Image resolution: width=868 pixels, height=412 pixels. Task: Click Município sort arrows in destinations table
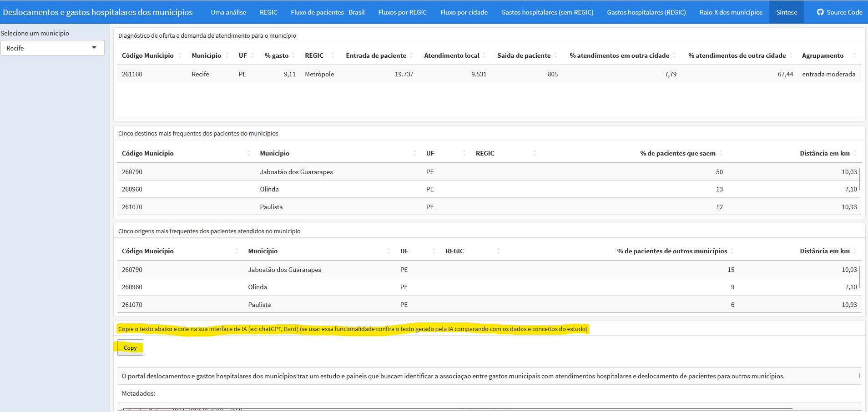pyautogui.click(x=415, y=153)
